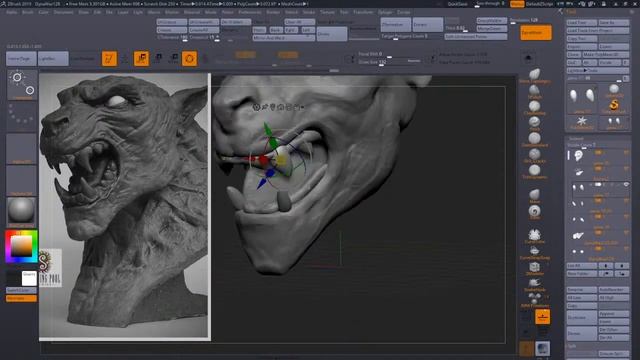Screen dimensions: 640x360
Task: Toggle the orange DynaMesh button
Action: pos(536,33)
